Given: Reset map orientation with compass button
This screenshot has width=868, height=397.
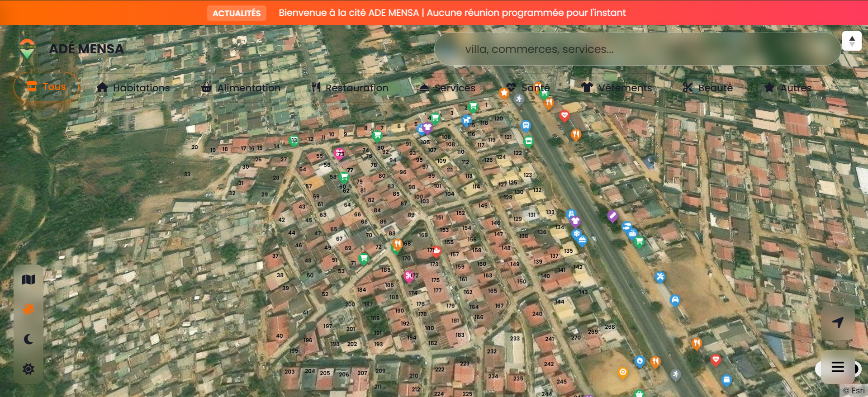Looking at the screenshot, I should click(852, 41).
